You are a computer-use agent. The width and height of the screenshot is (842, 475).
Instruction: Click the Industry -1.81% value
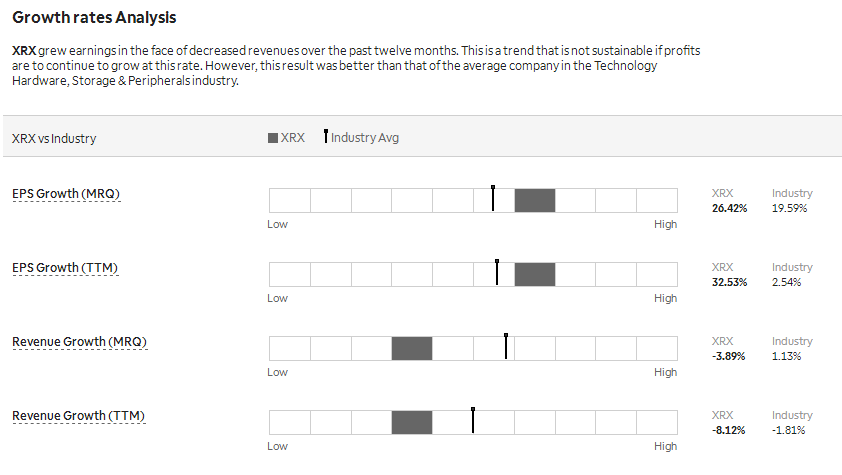coord(788,430)
